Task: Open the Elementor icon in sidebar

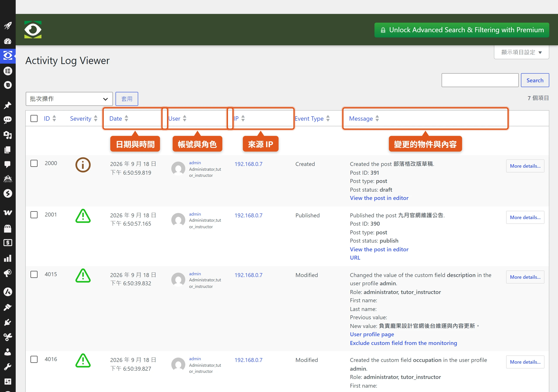Action: coord(8,71)
